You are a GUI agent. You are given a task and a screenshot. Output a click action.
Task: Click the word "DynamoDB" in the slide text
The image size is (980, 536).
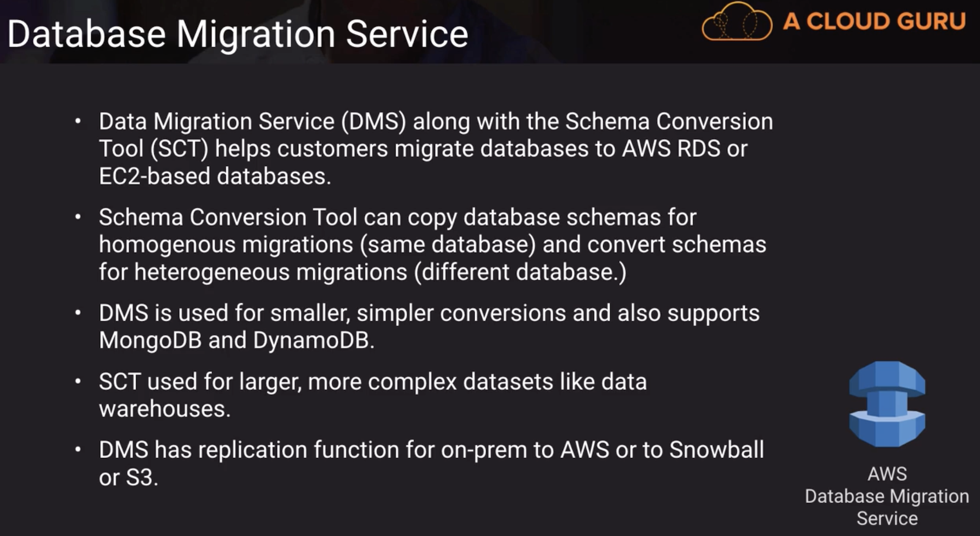pos(313,340)
